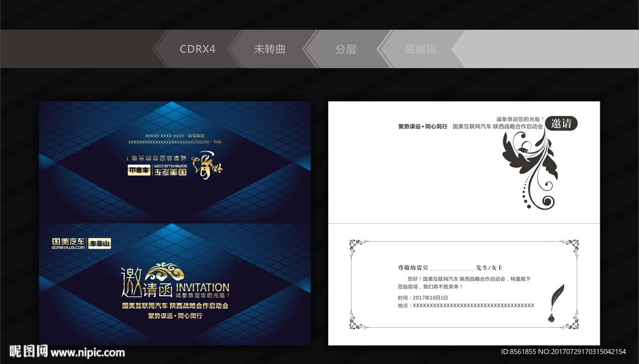Click 国美互联网汽车 陕西战略合作启动会 on white card
This screenshot has height=364, width=639.
[497, 127]
